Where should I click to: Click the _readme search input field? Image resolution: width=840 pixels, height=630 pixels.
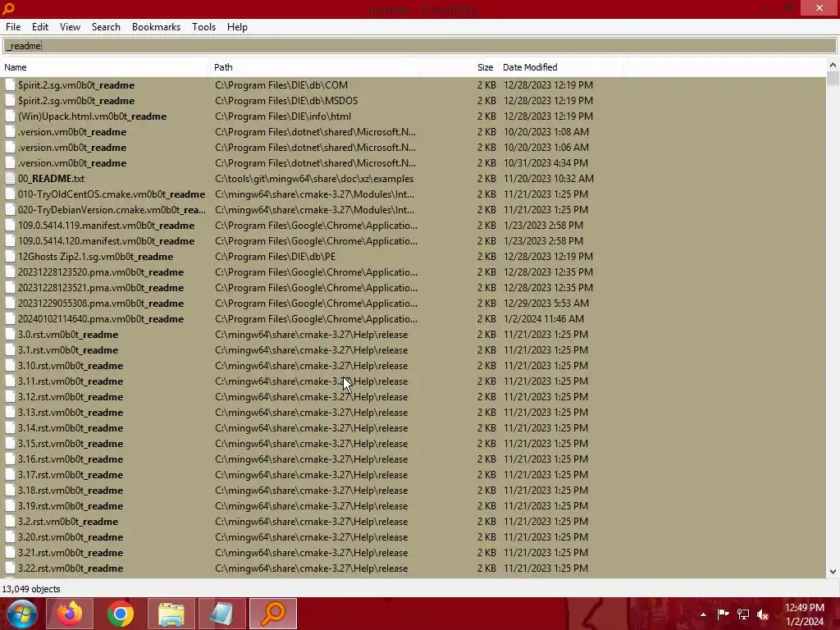[419, 46]
